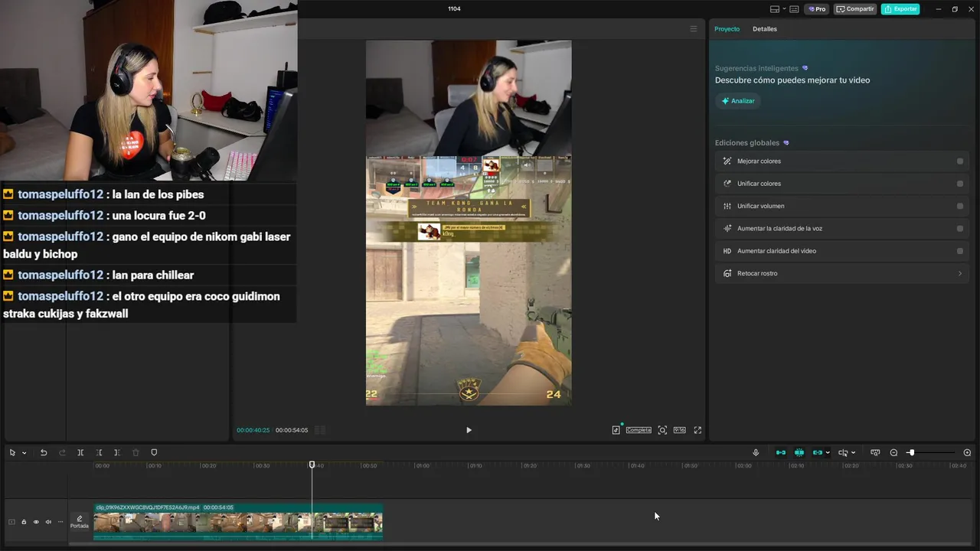Select the split clip tool
Viewport: 980px width, 551px height.
pos(80,452)
